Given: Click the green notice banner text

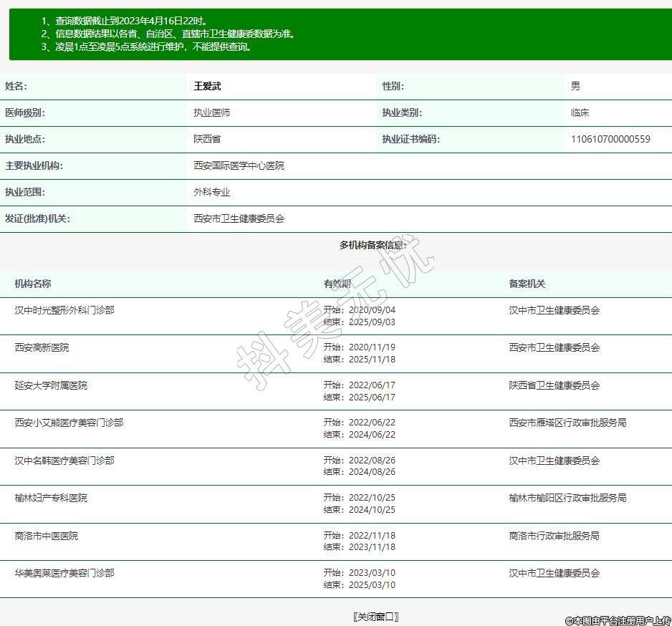Looking at the screenshot, I should pyautogui.click(x=168, y=34).
